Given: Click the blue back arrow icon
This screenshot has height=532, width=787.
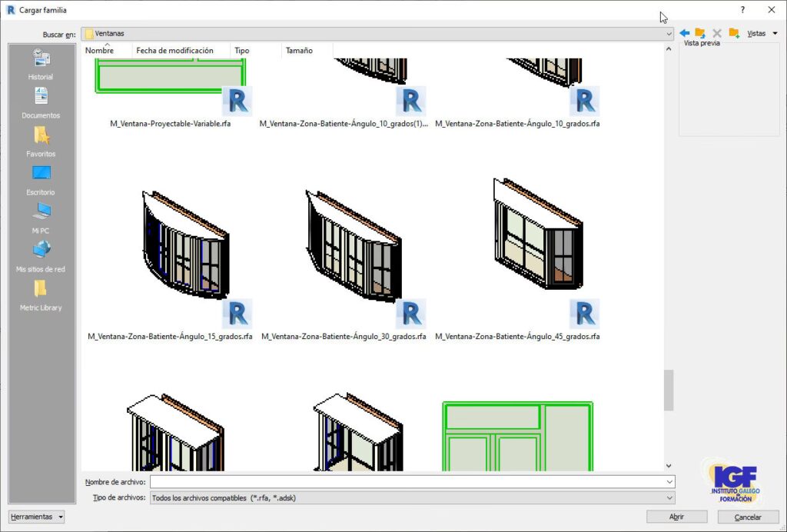Looking at the screenshot, I should coord(684,33).
